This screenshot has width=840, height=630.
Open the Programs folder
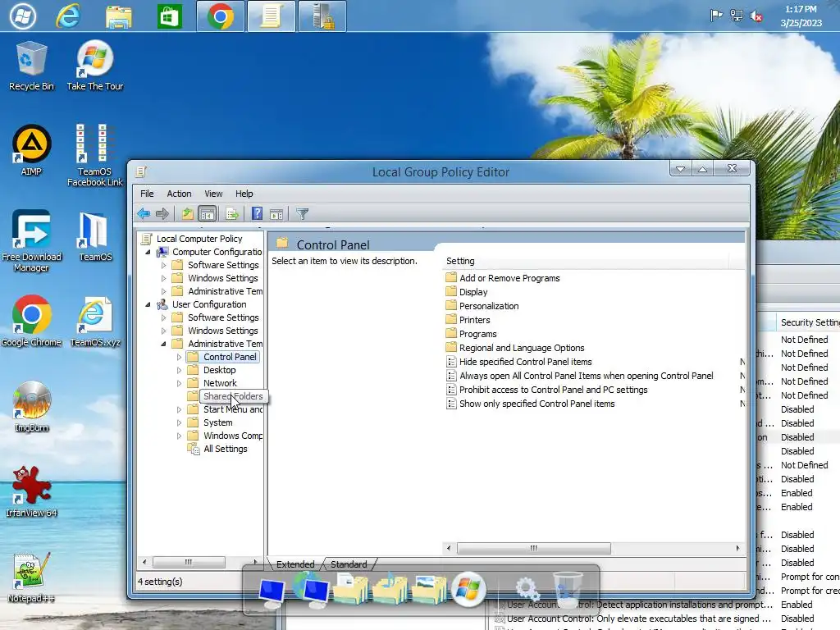[x=478, y=334]
